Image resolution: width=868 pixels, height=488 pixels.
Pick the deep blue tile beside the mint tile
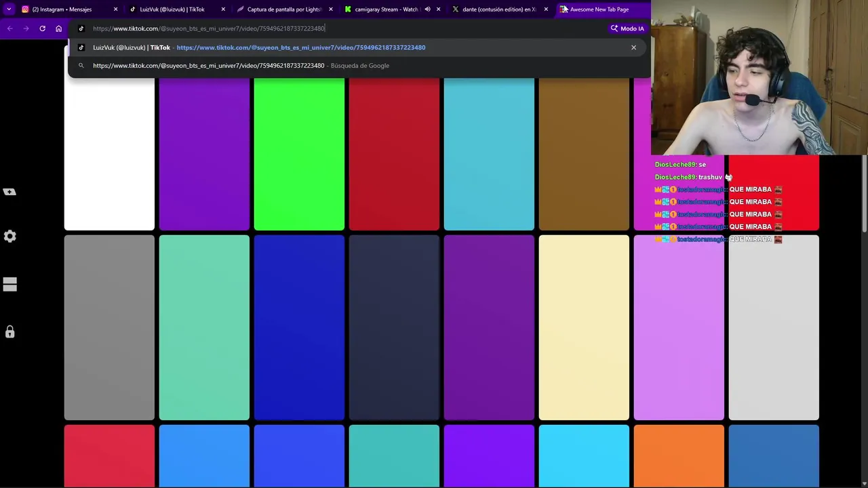coord(299,327)
